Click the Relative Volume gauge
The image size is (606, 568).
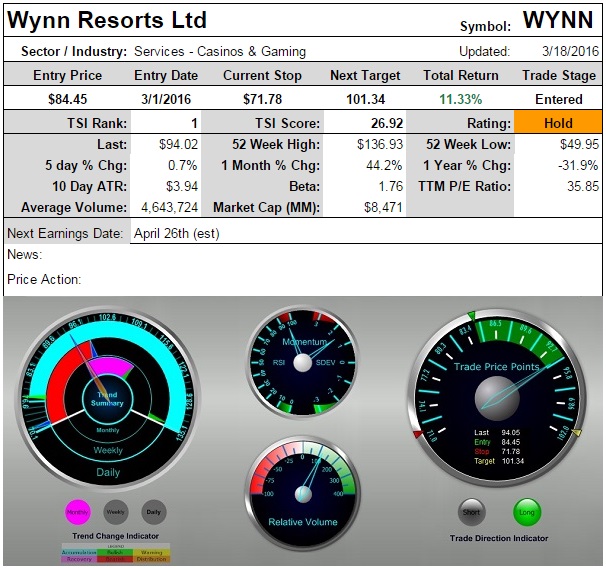pos(303,492)
